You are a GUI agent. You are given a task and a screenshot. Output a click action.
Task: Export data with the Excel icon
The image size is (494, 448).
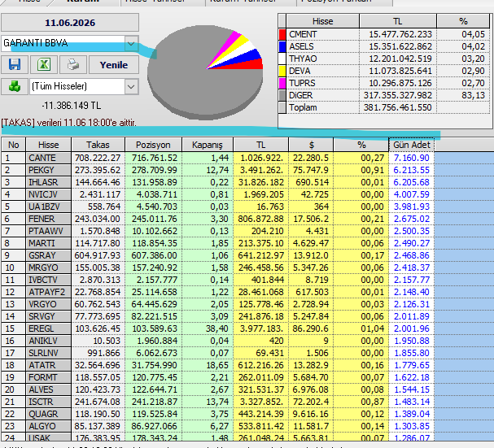44,64
